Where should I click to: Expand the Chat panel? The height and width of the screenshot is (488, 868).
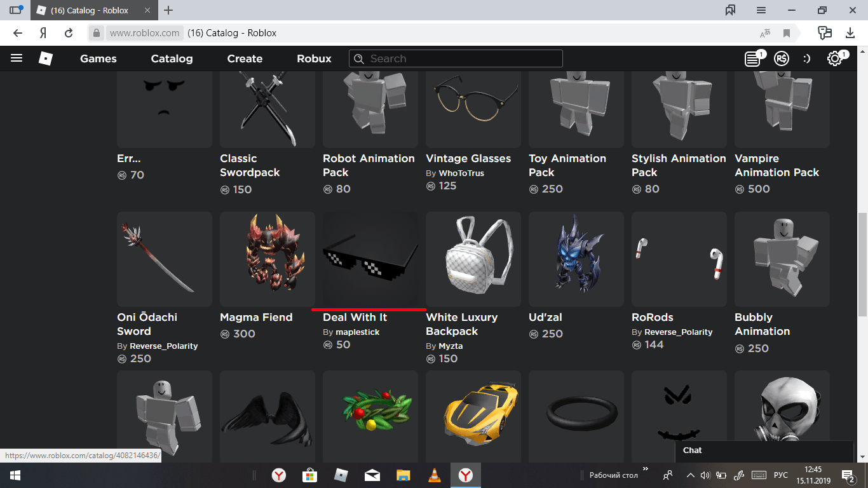[763, 450]
